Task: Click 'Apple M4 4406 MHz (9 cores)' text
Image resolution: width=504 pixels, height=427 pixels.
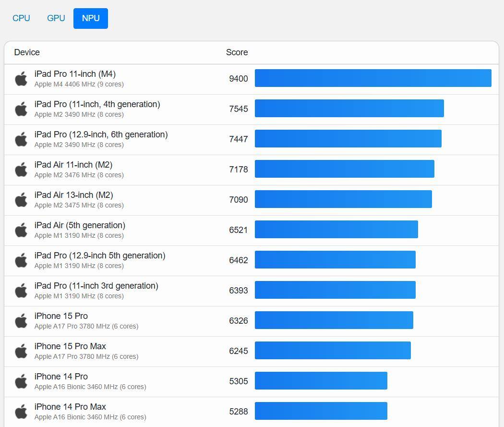Action: pos(79,84)
